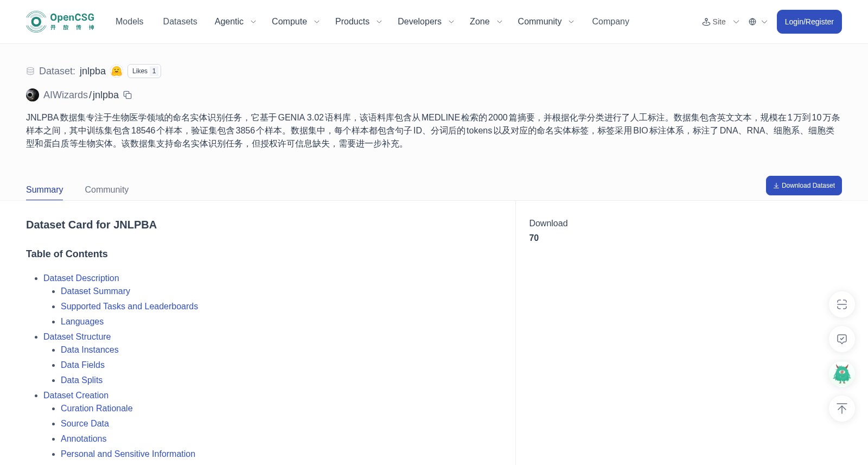868x465 pixels.
Task: Go to Personal and Sensitive Information
Action: (x=128, y=454)
